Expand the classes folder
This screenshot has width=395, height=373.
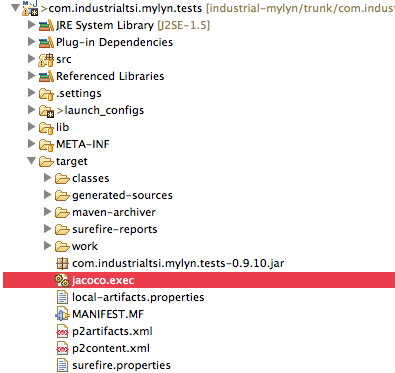tap(48, 177)
